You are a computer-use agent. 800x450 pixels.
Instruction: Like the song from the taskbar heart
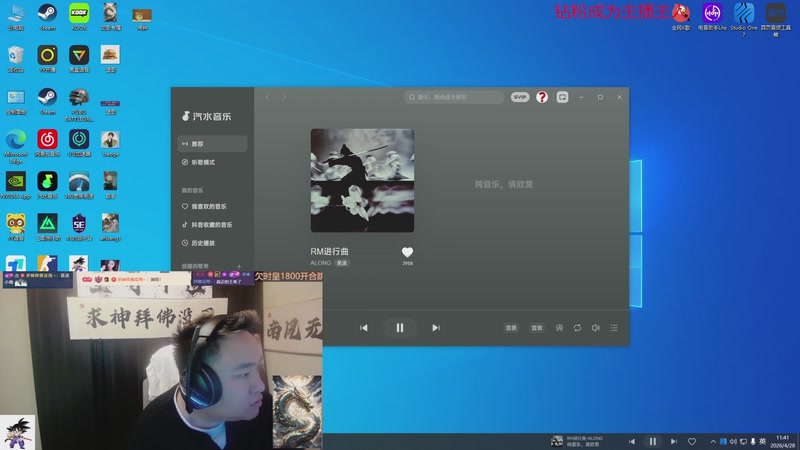click(x=692, y=441)
